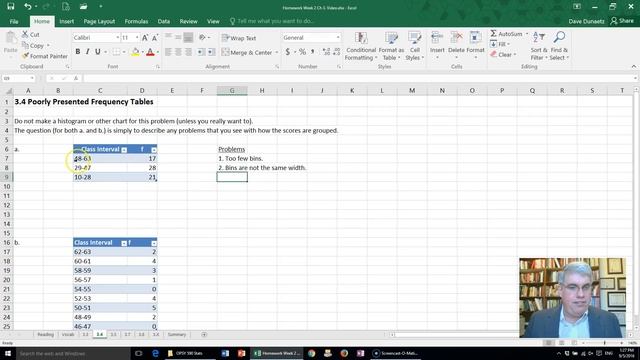
Task: Switch to the Insert ribbon tab
Action: (67, 21)
